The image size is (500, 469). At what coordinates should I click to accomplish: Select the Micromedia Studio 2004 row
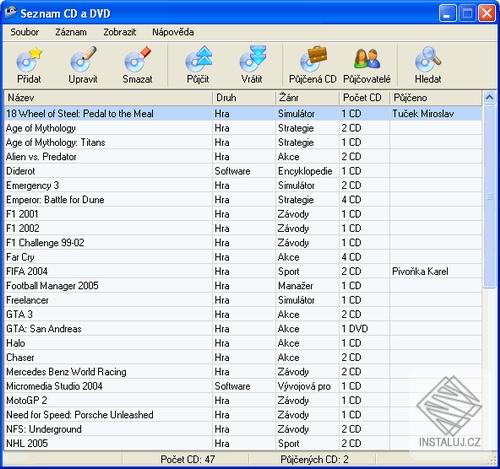click(243, 386)
